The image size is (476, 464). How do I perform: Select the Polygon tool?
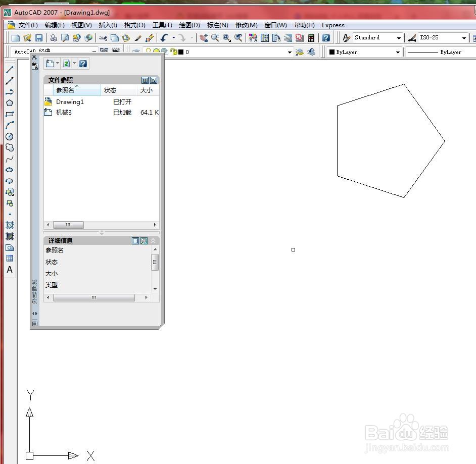(x=10, y=103)
